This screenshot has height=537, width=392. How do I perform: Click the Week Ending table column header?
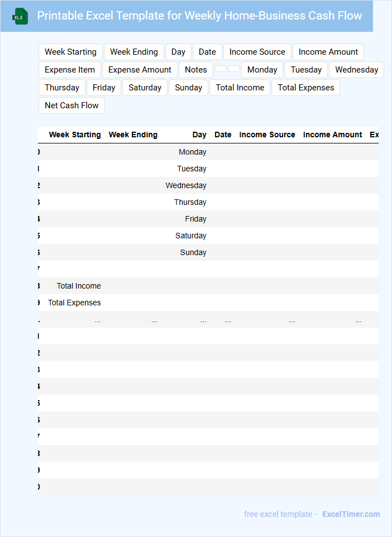tap(133, 135)
